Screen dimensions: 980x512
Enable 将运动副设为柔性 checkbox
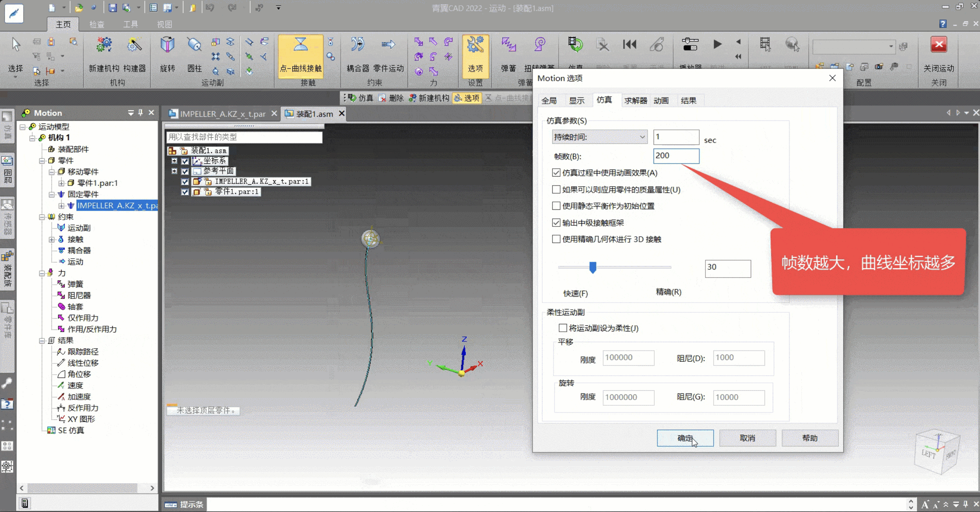click(563, 328)
